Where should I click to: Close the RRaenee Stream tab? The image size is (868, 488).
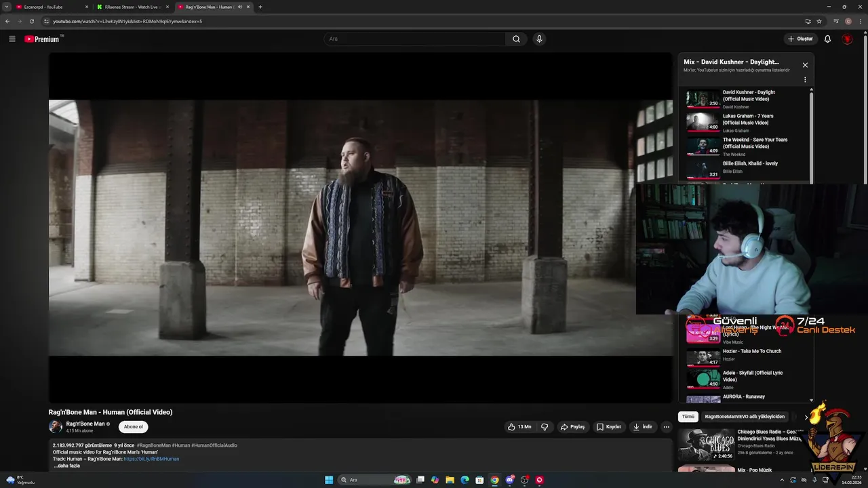(167, 7)
